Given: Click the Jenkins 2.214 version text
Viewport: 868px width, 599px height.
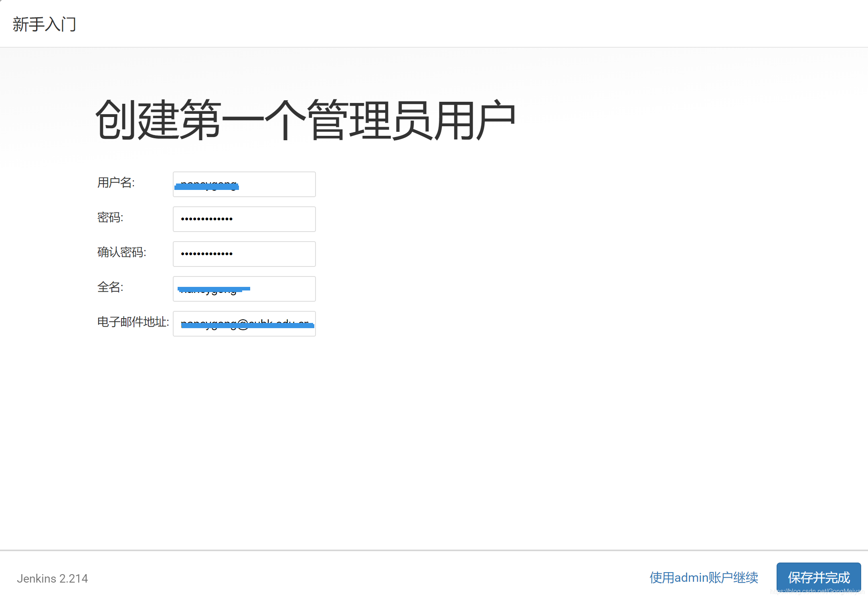Looking at the screenshot, I should tap(52, 579).
